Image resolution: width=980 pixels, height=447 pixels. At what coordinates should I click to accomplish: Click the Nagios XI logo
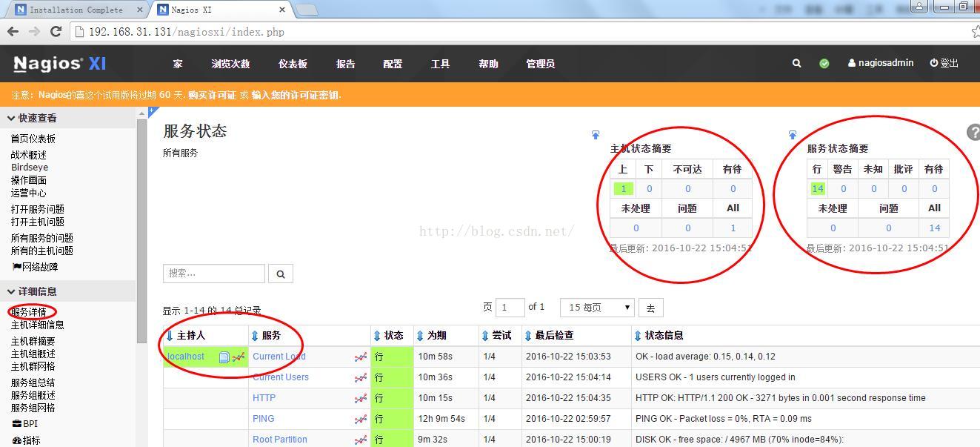[59, 64]
